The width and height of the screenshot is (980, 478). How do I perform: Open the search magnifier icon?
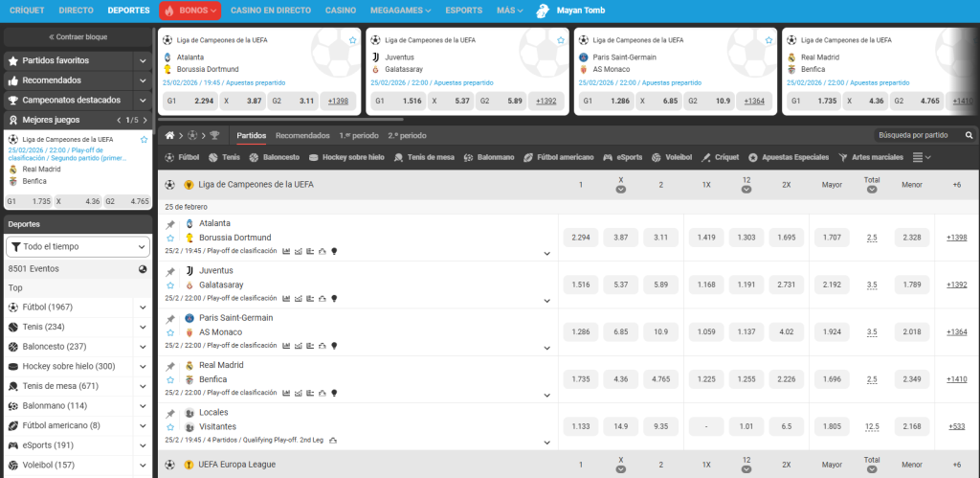click(x=969, y=136)
